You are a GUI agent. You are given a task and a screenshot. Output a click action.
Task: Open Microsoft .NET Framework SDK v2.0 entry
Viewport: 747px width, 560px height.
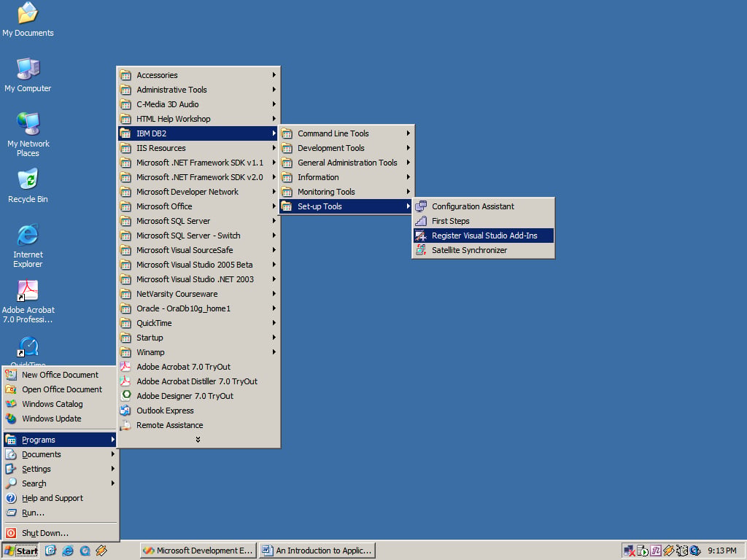(x=198, y=177)
